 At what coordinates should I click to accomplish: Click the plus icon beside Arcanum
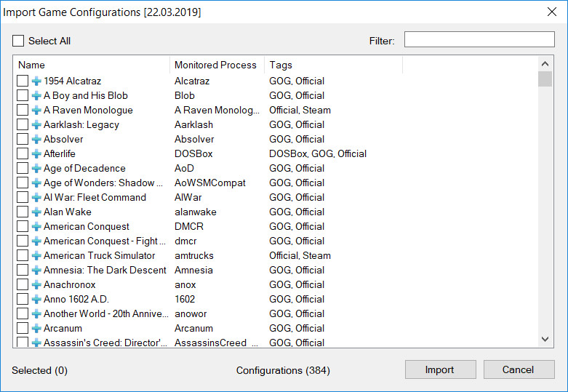(x=36, y=328)
